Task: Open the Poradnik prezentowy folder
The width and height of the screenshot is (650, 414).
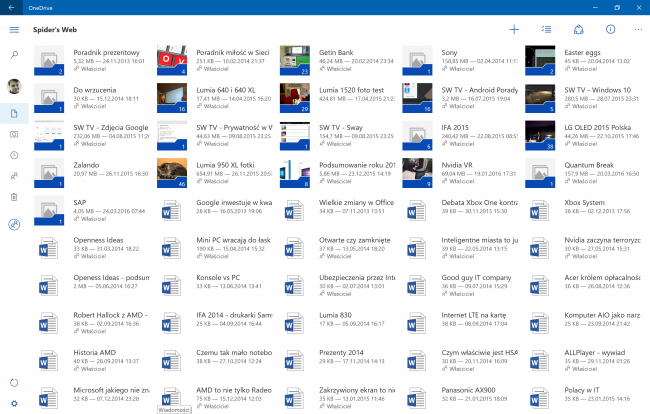Action: click(x=91, y=61)
